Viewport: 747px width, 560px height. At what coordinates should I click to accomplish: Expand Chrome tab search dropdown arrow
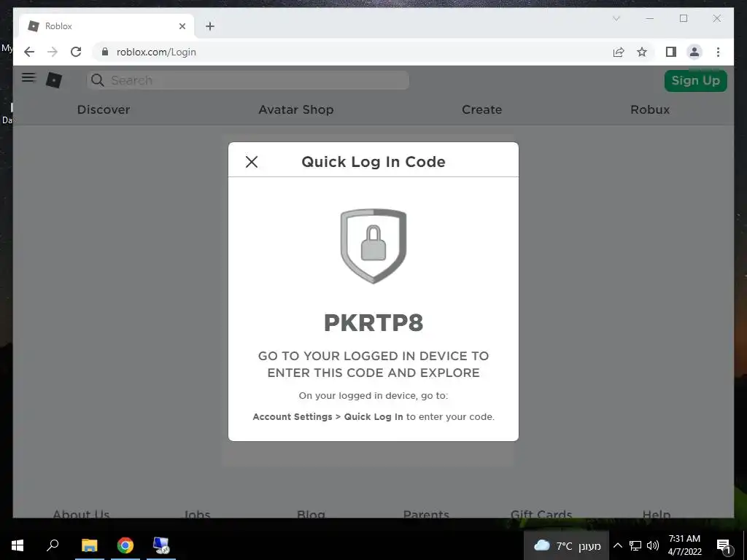pyautogui.click(x=616, y=18)
